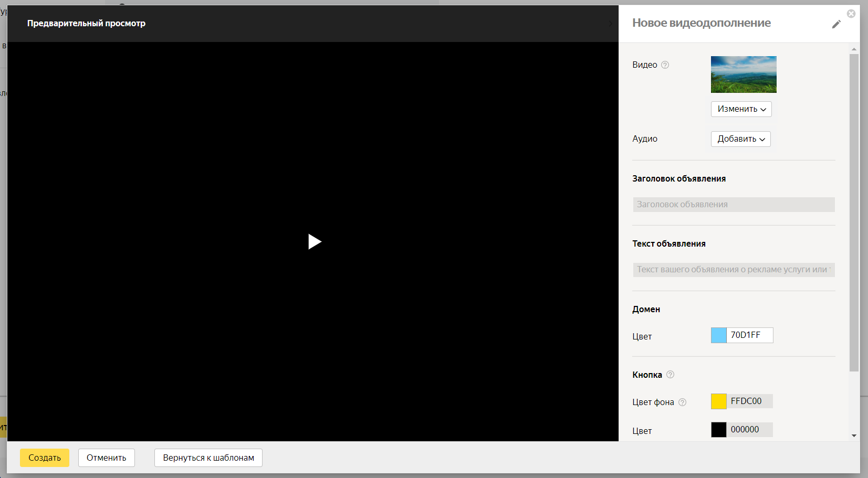Play the video in the preview area
This screenshot has width=868, height=478.
[x=314, y=241]
